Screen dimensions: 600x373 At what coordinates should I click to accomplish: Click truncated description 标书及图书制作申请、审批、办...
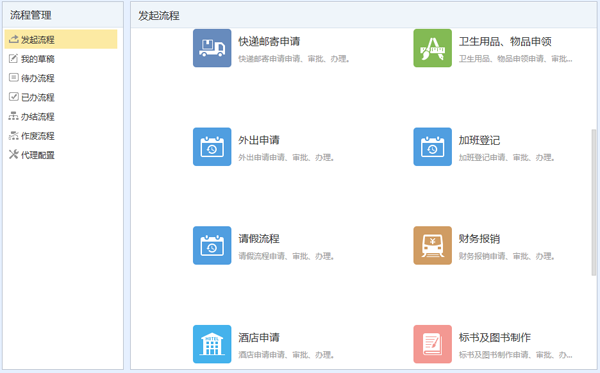pyautogui.click(x=515, y=355)
